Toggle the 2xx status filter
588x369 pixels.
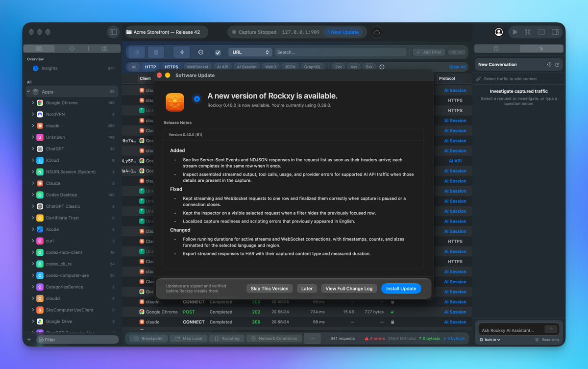[338, 67]
